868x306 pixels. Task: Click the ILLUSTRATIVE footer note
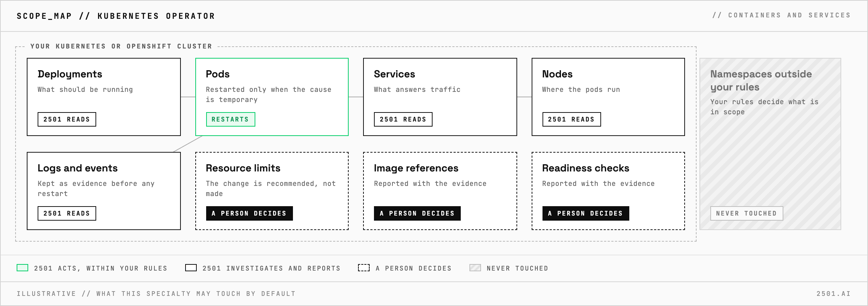point(156,294)
